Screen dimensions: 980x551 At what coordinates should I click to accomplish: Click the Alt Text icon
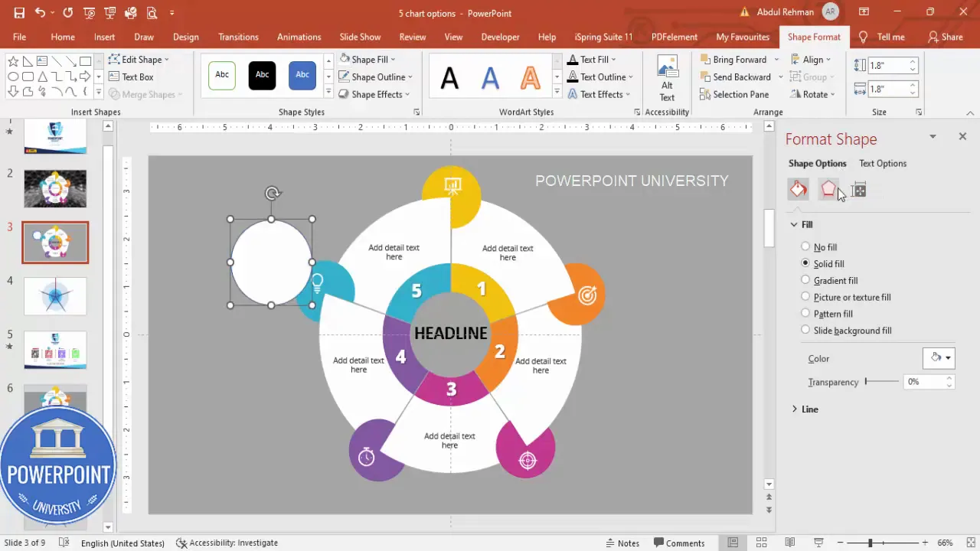(667, 79)
